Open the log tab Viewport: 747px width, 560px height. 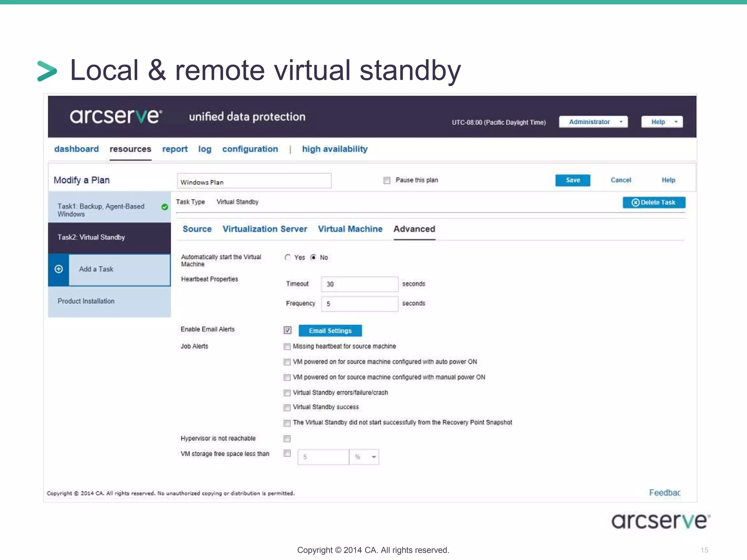pyautogui.click(x=205, y=149)
